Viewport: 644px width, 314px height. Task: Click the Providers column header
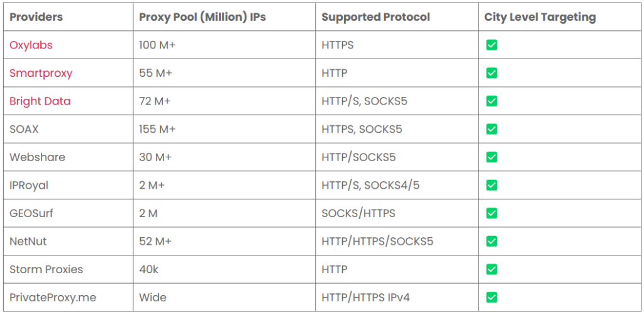36,17
